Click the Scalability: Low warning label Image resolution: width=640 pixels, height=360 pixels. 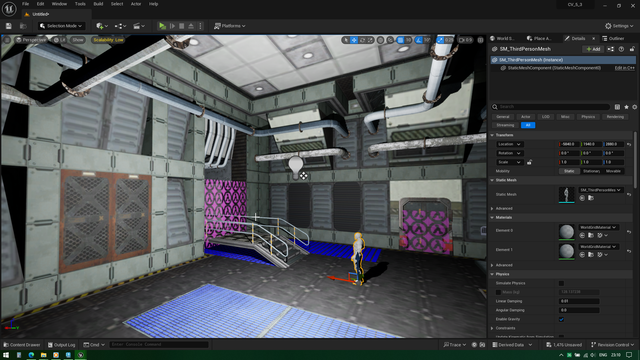(x=108, y=40)
